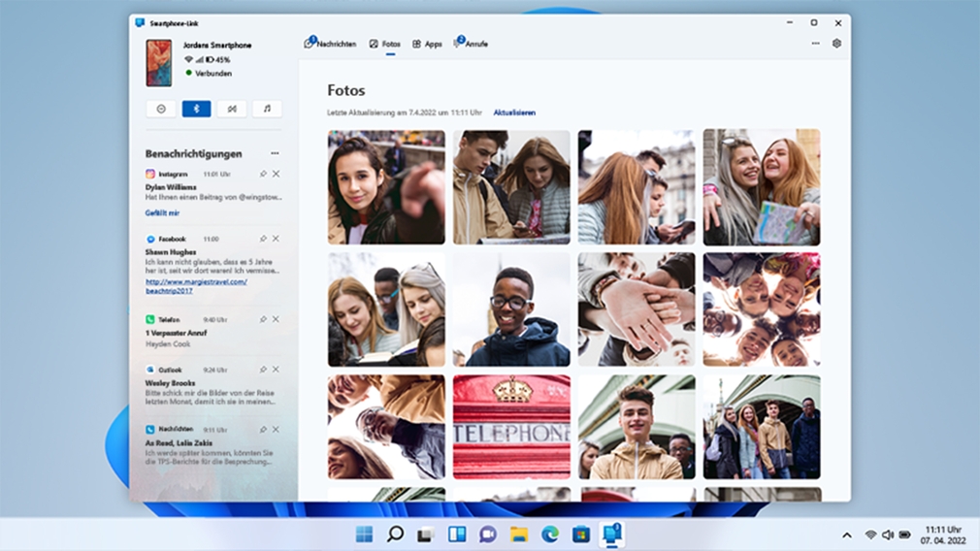Open the music audio player button
The image size is (980, 551).
click(267, 110)
